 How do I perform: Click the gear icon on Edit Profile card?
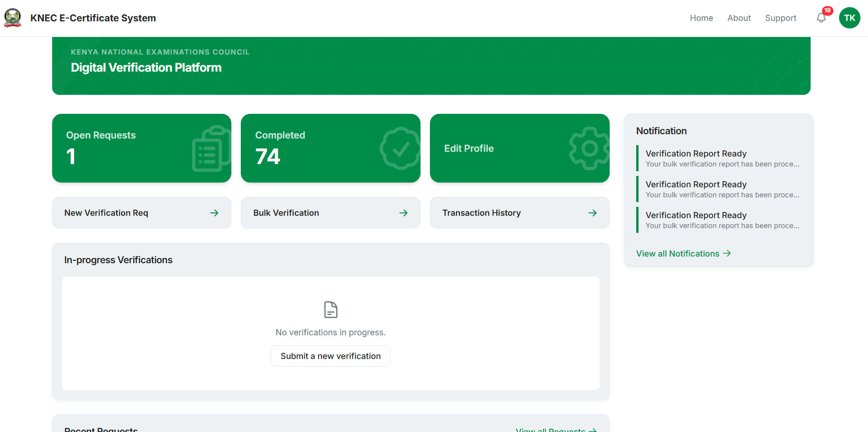pyautogui.click(x=589, y=148)
